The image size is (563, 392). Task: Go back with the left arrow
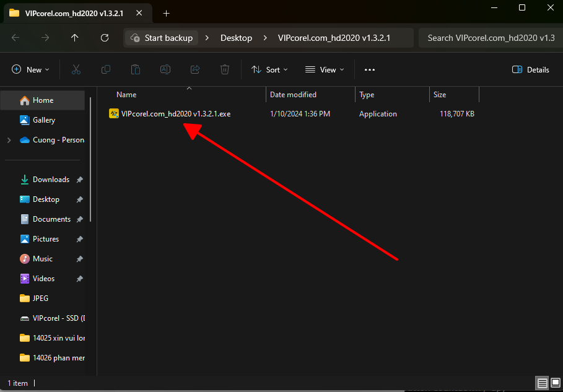coord(15,38)
